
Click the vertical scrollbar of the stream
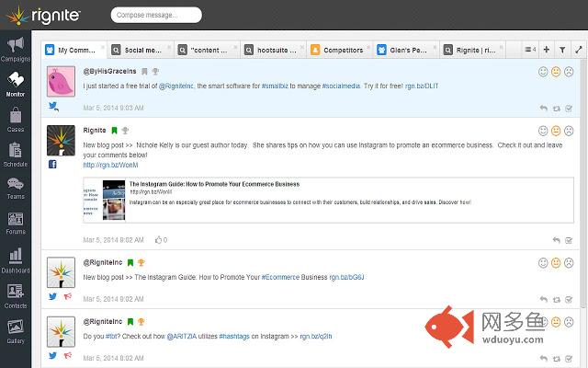(x=584, y=184)
